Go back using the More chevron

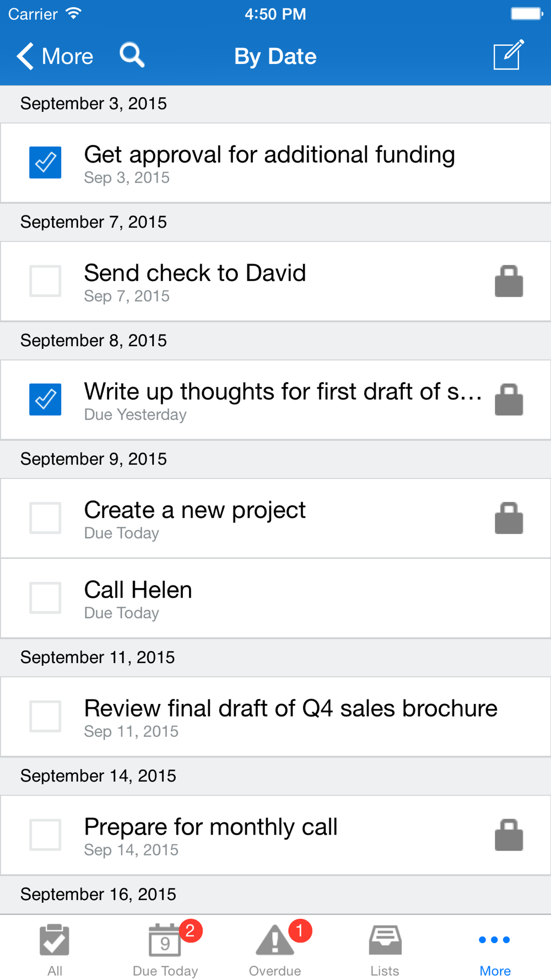(55, 56)
